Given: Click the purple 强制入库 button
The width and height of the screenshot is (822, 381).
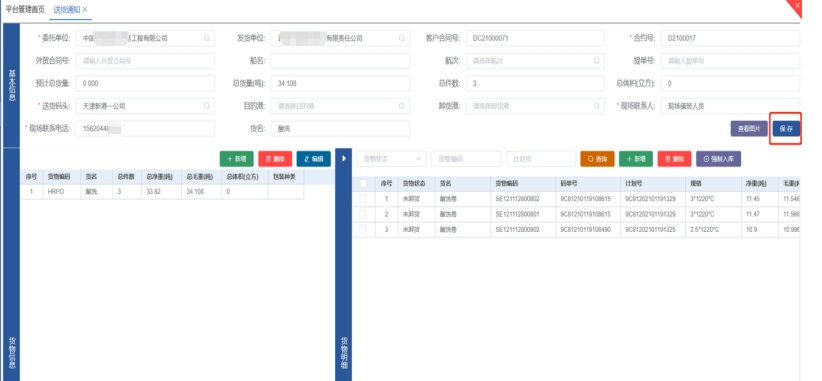Looking at the screenshot, I should click(x=718, y=159).
